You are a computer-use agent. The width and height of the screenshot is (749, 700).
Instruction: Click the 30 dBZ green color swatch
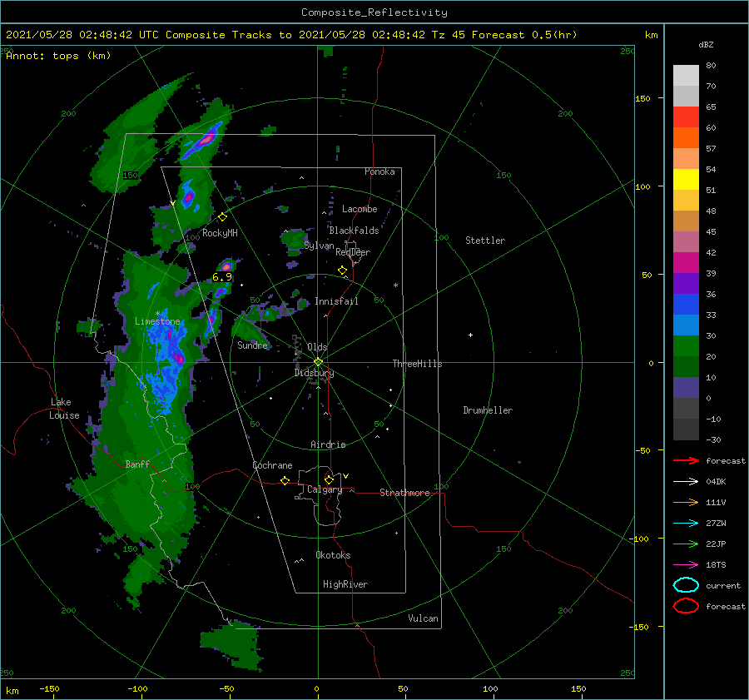pos(686,346)
